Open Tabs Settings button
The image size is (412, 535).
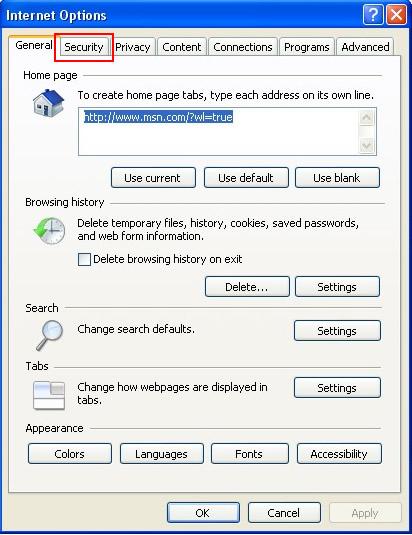[x=337, y=388]
